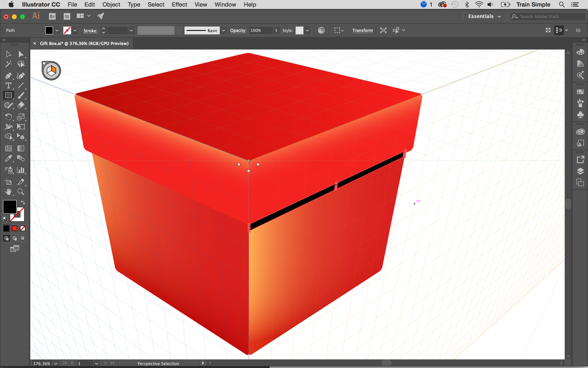Open the Effect menu

[179, 4]
